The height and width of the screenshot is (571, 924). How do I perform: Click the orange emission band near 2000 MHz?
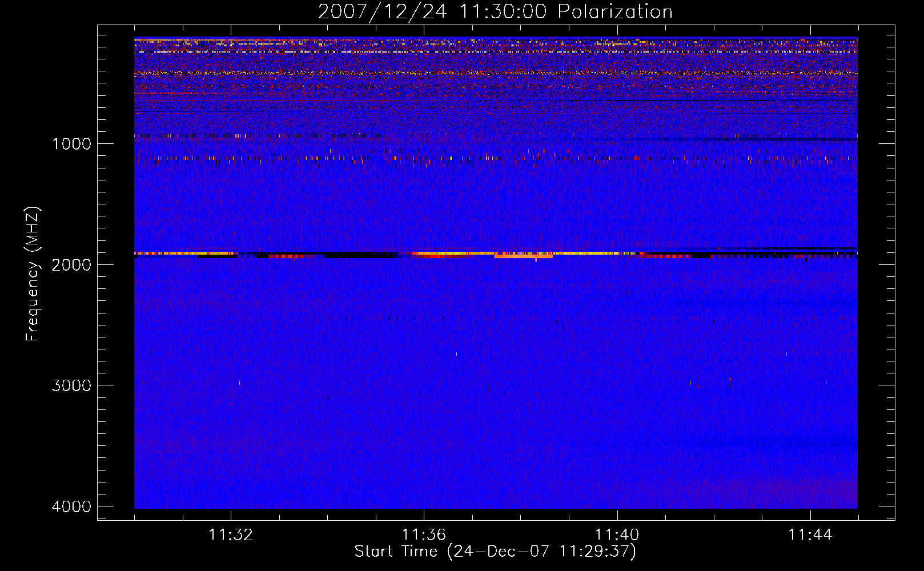point(523,256)
